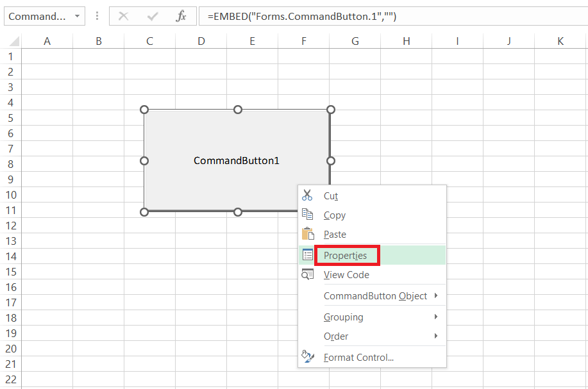Screen dimensions: 588x389
Task: Select column A header
Action: (47, 41)
